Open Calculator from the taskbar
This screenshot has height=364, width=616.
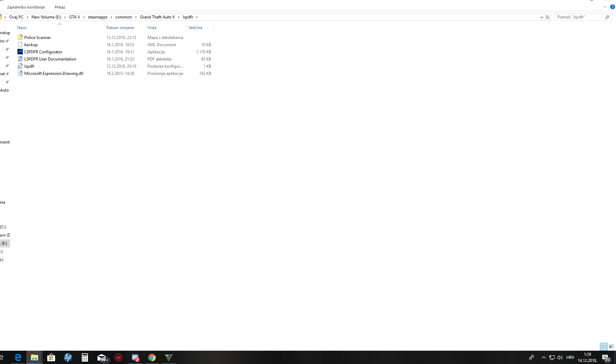click(85, 358)
